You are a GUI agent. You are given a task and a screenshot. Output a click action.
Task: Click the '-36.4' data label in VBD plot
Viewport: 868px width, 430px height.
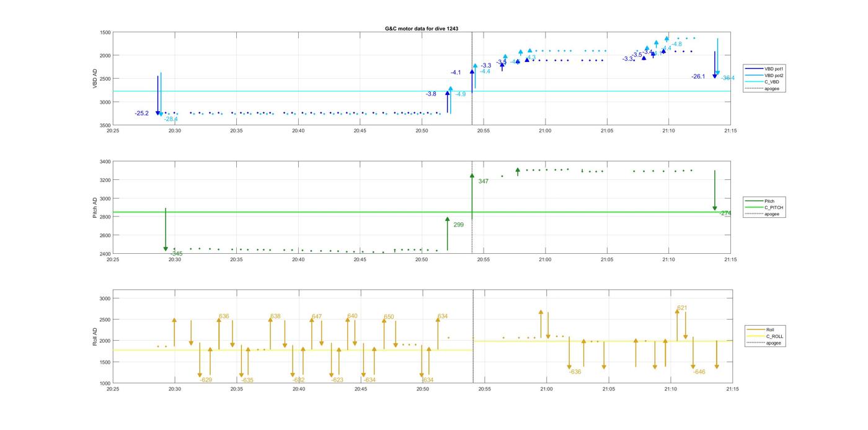click(728, 78)
